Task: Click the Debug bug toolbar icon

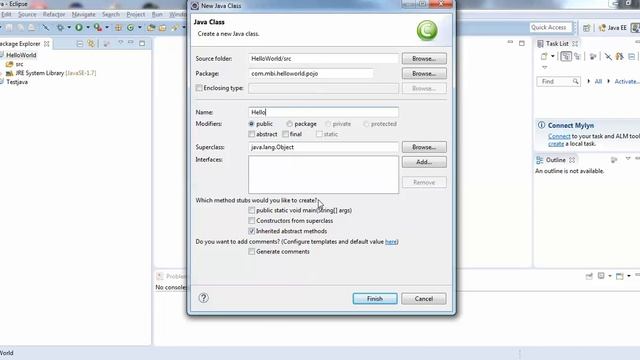Action: coord(60,27)
